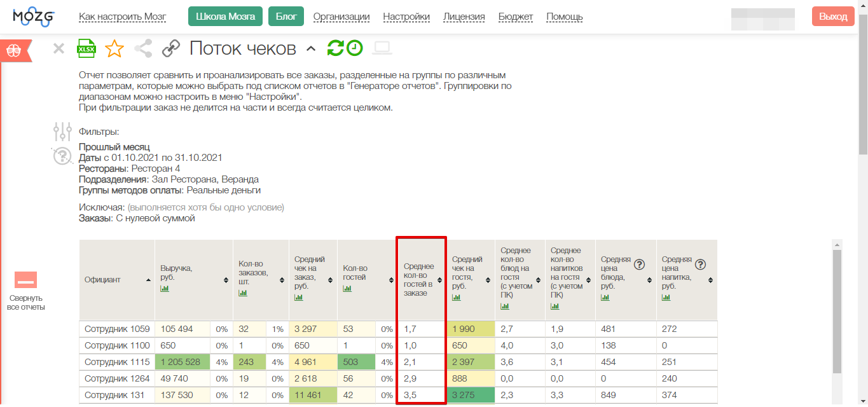Screen dimensions: 868x407
Task: Open the Организации menu
Action: [341, 17]
